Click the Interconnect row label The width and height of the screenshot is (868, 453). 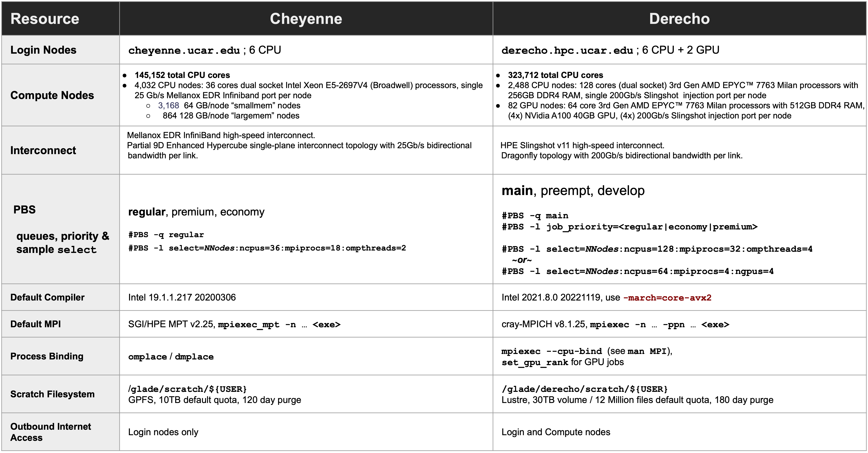43,150
